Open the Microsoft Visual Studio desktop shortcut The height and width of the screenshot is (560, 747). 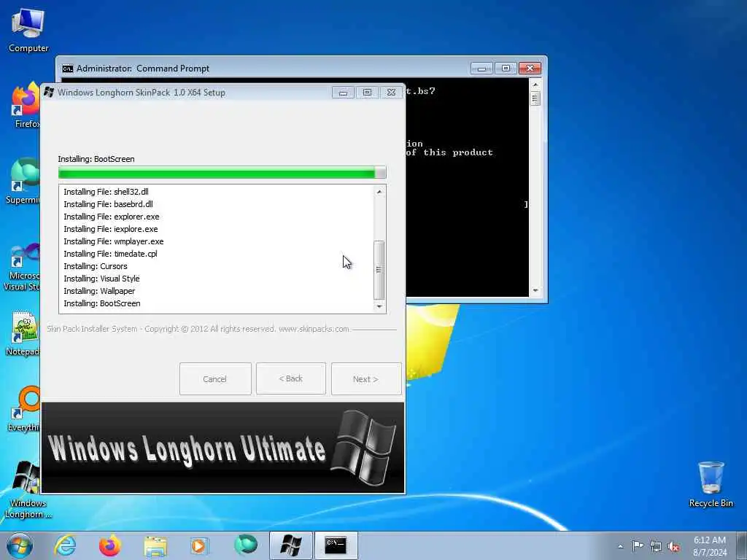click(x=22, y=267)
